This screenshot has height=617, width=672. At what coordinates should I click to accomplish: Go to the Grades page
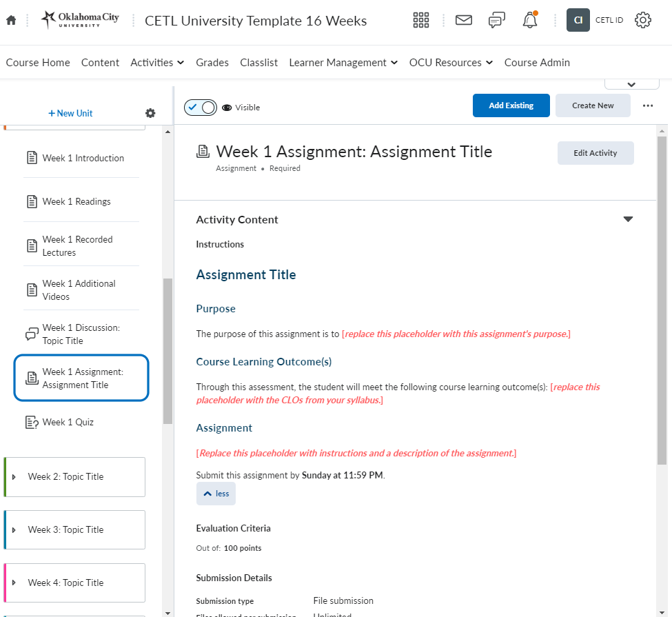(x=212, y=63)
